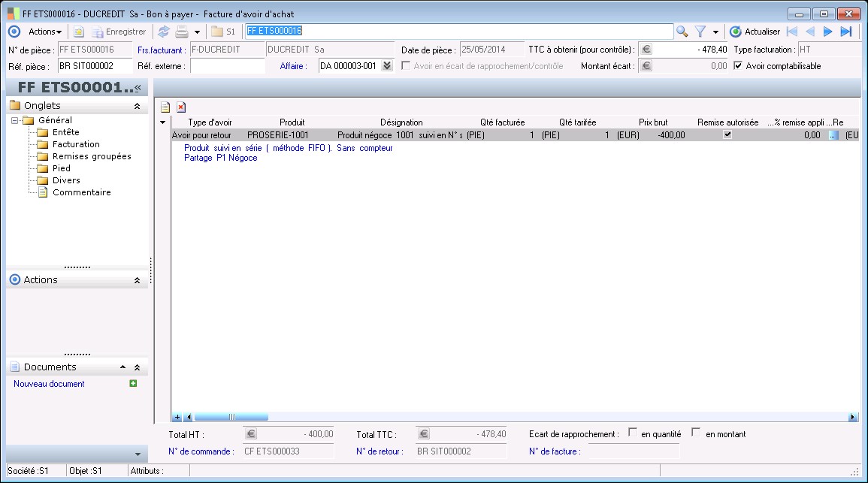Add new document with green plus
Viewport: 868px width, 483px height.
click(x=133, y=384)
